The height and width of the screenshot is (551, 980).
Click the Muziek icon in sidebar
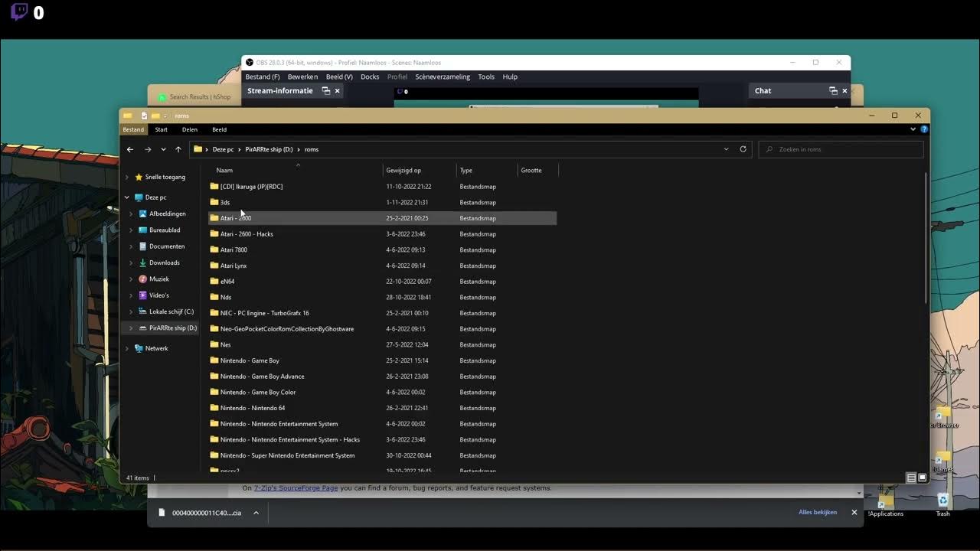[142, 279]
